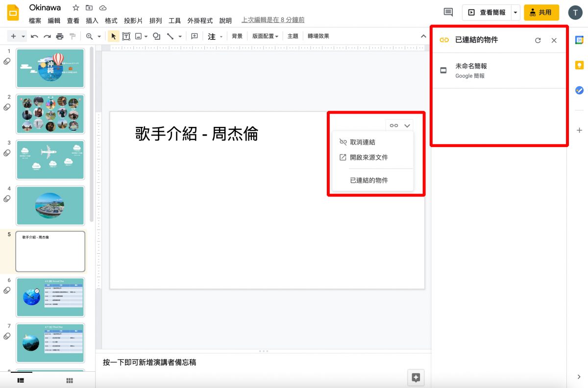
Task: Check the cloud save status icon
Action: [x=102, y=8]
